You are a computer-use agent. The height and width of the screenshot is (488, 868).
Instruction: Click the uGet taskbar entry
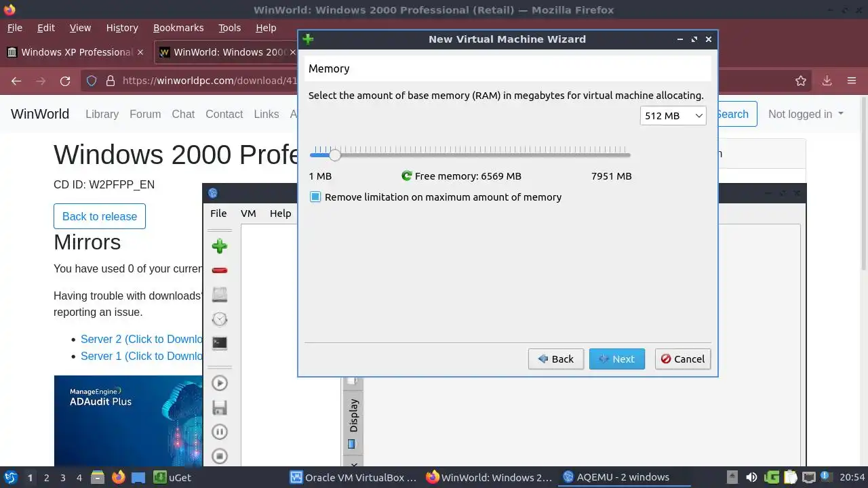[172, 477]
